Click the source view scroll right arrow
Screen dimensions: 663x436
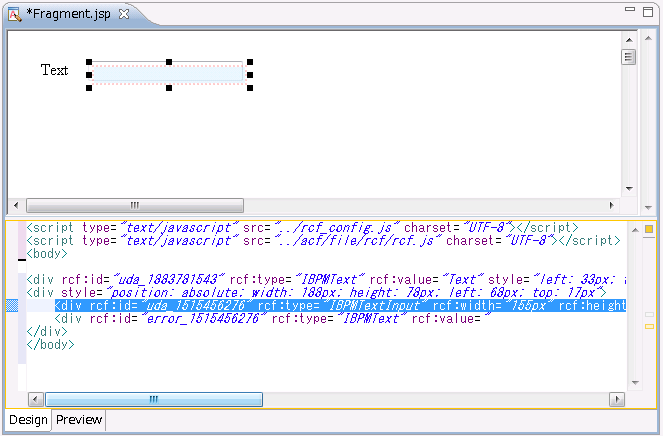coord(617,399)
